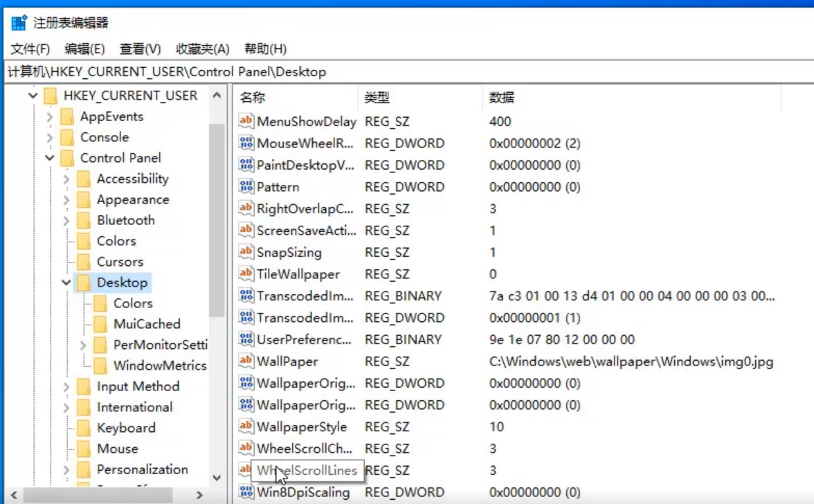Viewport: 814px width, 504px height.
Task: Select the UserPreferenc... binary value icon
Action: pos(246,339)
